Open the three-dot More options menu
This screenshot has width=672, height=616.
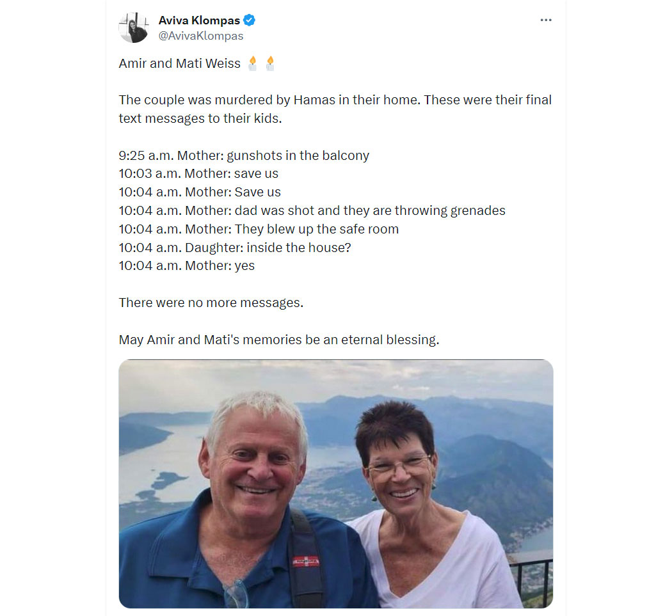pyautogui.click(x=545, y=20)
